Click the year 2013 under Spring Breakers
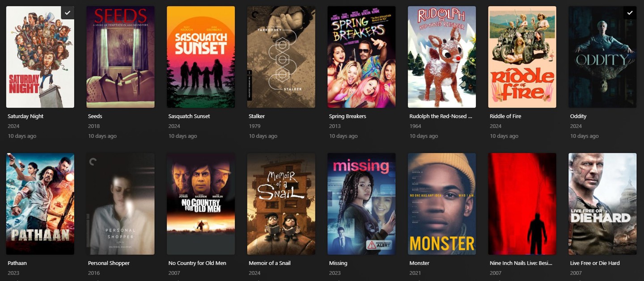644x281 pixels. tap(335, 126)
